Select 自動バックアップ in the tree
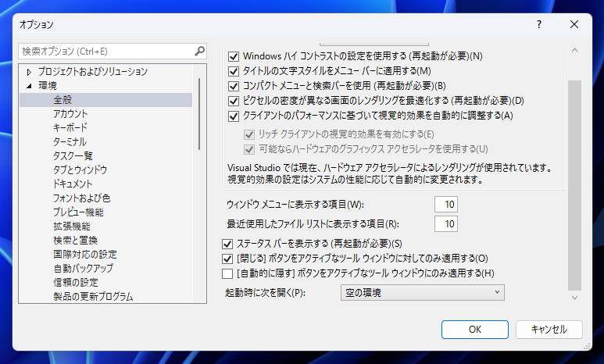 pos(83,269)
